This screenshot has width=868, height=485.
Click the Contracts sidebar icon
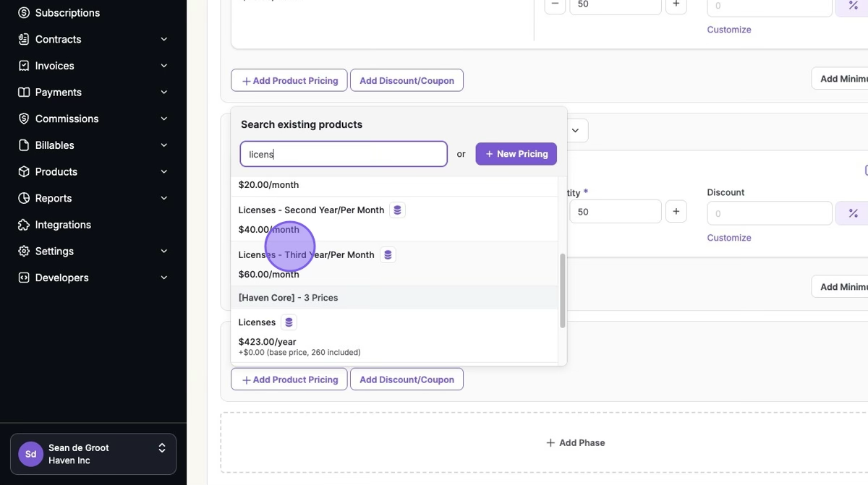(24, 39)
